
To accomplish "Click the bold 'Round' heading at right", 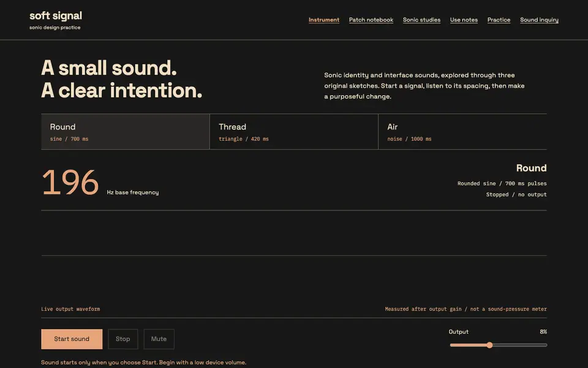I will click(532, 168).
